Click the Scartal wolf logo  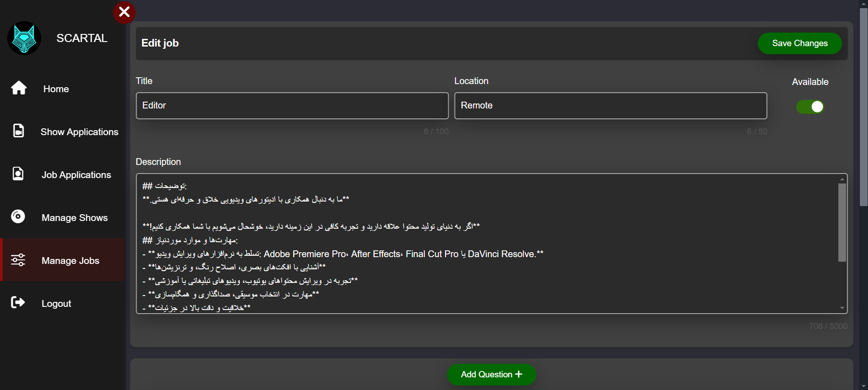point(24,38)
